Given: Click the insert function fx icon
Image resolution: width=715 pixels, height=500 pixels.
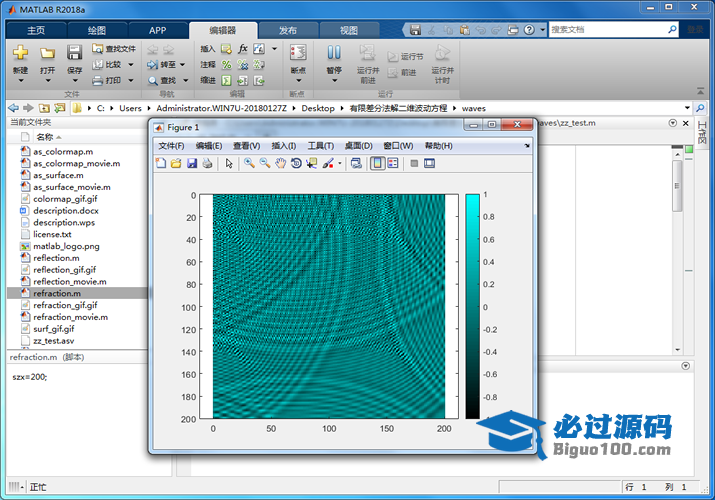Looking at the screenshot, I should (x=243, y=49).
